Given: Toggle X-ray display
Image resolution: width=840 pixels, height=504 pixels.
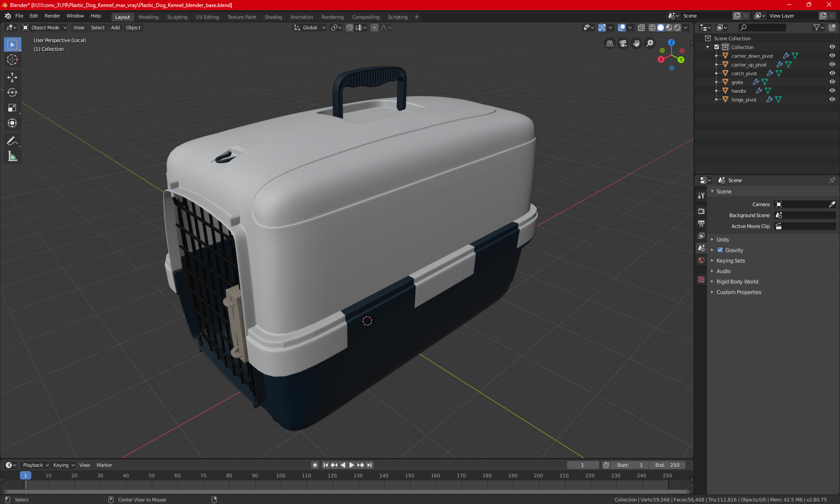Looking at the screenshot, I should [641, 28].
